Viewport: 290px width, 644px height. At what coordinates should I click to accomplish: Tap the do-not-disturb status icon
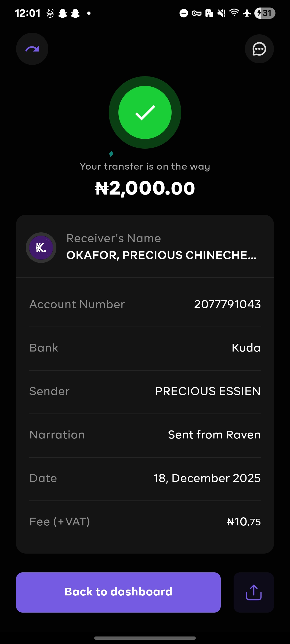coord(184,13)
